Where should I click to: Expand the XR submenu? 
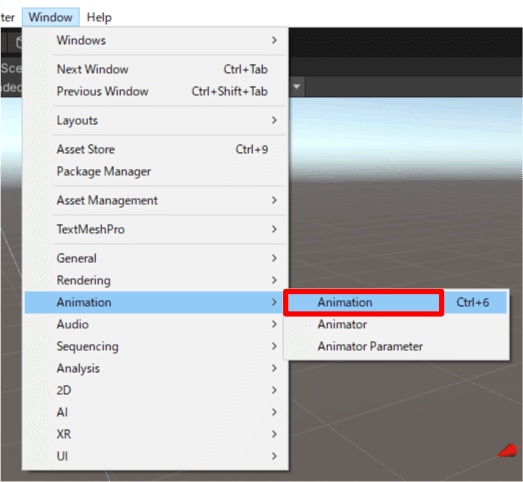pos(155,434)
